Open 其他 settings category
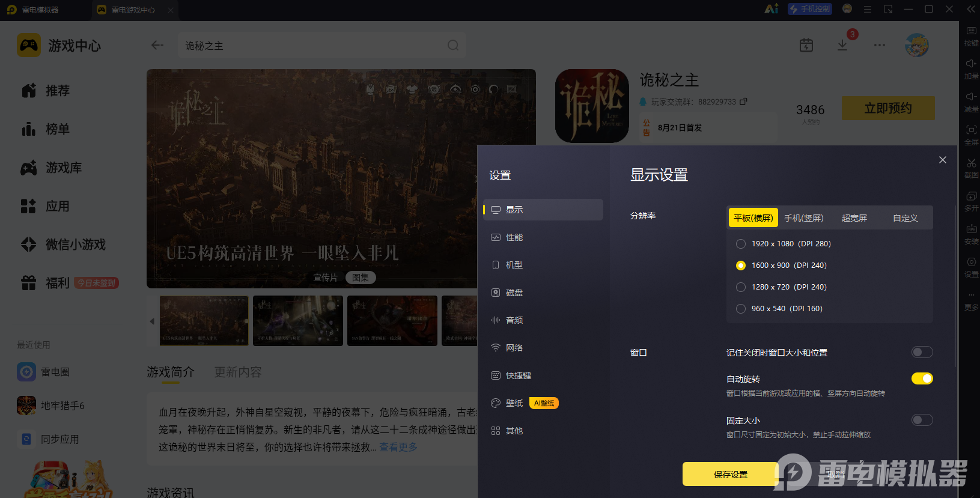 pyautogui.click(x=543, y=431)
